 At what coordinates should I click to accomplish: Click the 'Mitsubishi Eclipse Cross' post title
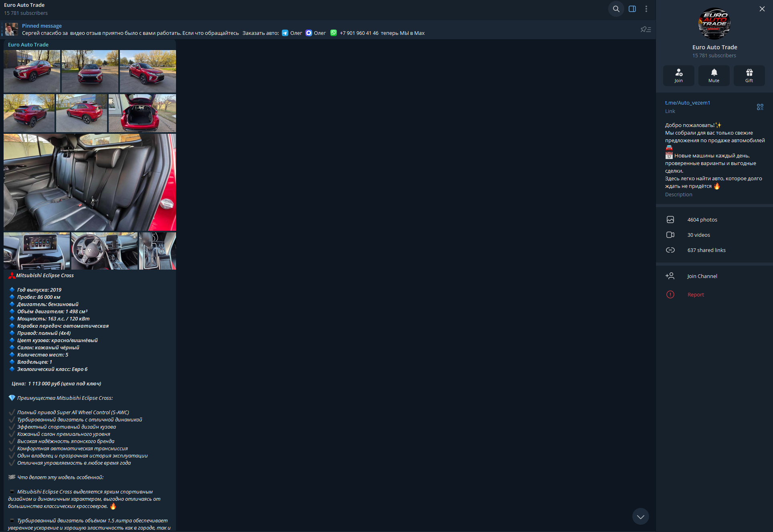tap(45, 276)
